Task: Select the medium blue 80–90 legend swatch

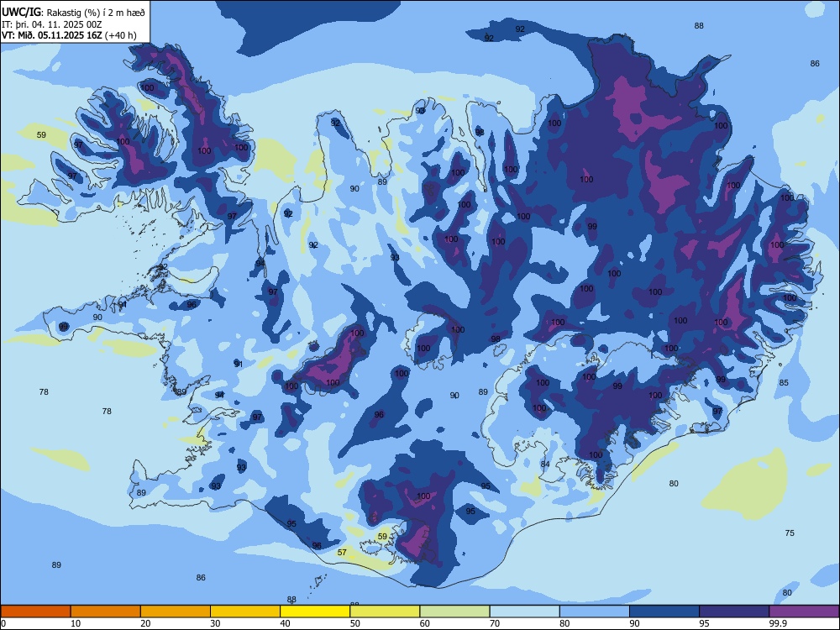Action: click(595, 612)
